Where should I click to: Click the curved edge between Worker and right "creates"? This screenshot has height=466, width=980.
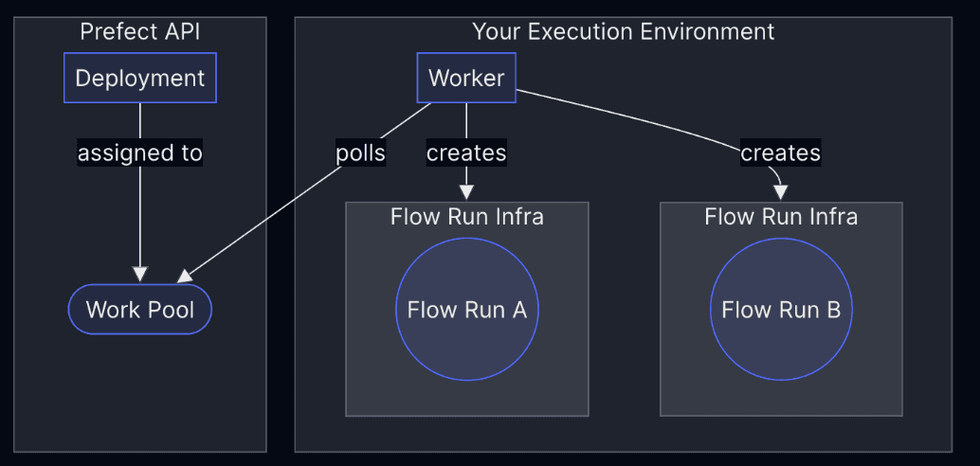626,116
